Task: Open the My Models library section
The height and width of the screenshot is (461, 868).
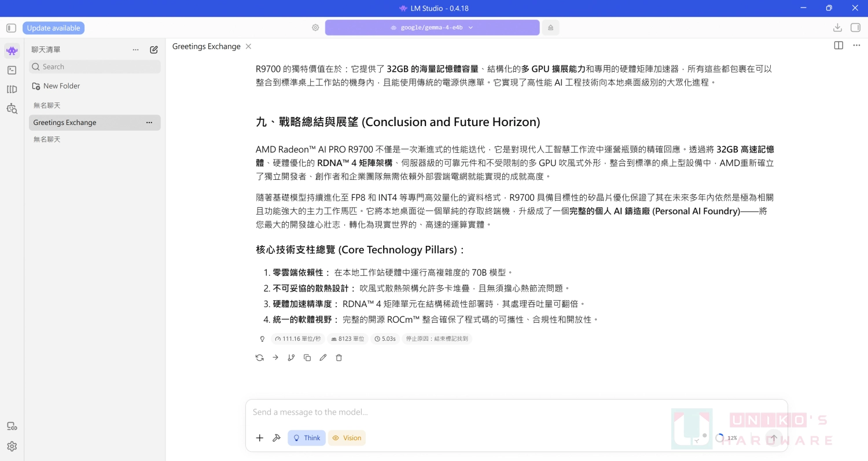Action: pyautogui.click(x=12, y=89)
